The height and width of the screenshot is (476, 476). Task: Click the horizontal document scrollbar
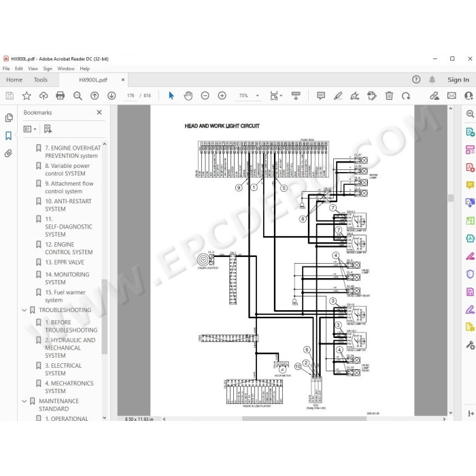(x=304, y=419)
